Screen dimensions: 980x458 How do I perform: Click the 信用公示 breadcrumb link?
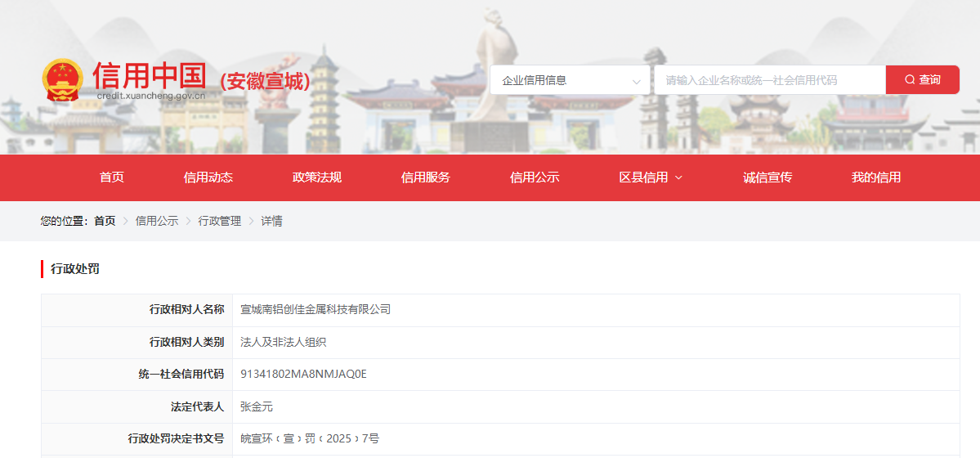[157, 221]
